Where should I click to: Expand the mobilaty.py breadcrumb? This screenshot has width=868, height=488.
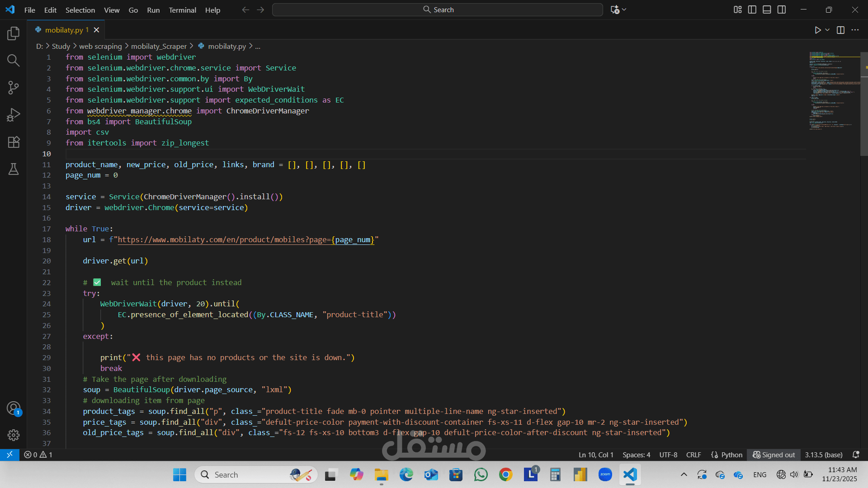[x=226, y=46]
